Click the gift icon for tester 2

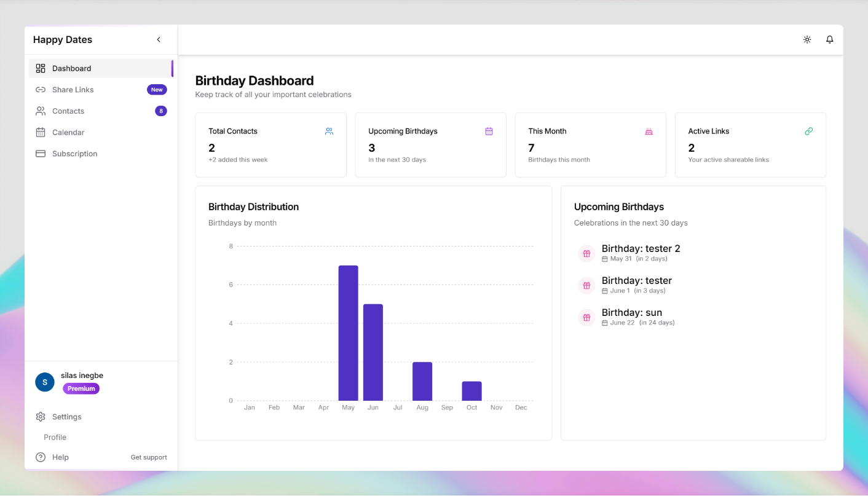click(586, 253)
